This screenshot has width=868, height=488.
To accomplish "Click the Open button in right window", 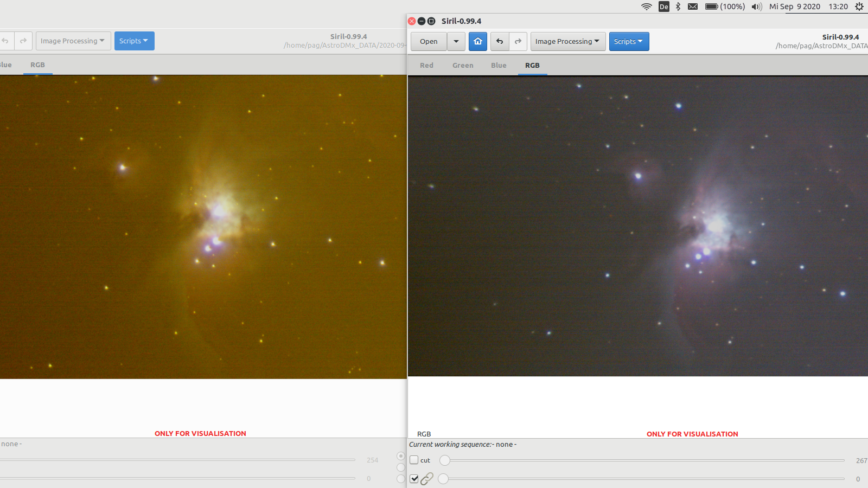I will pos(429,41).
